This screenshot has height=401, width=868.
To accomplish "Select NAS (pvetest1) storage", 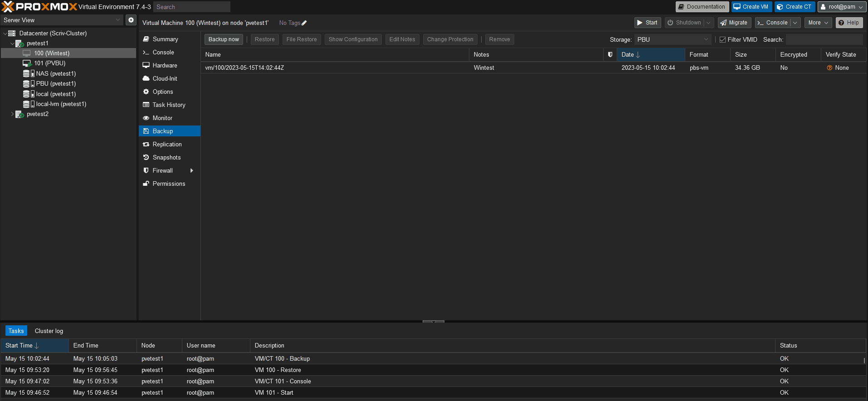I will pos(68,73).
